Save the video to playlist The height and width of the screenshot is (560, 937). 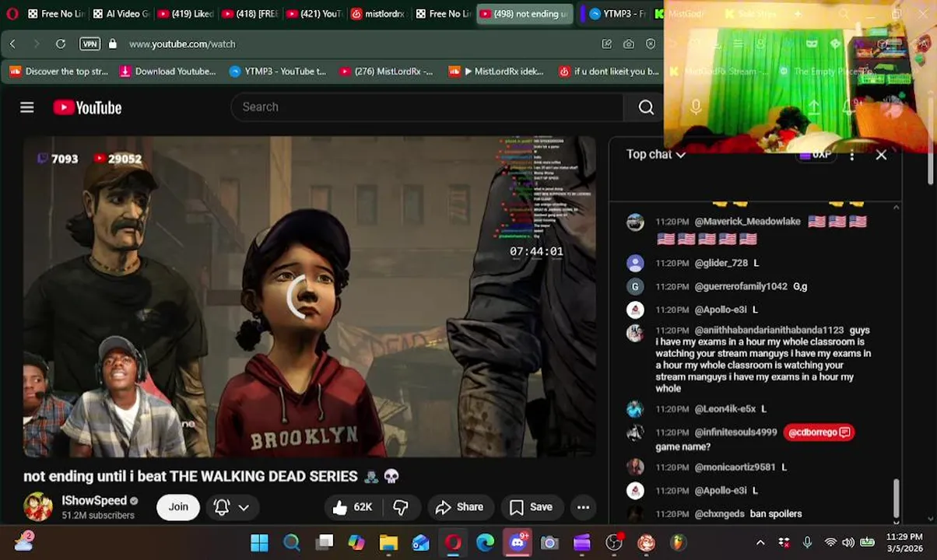pos(531,507)
